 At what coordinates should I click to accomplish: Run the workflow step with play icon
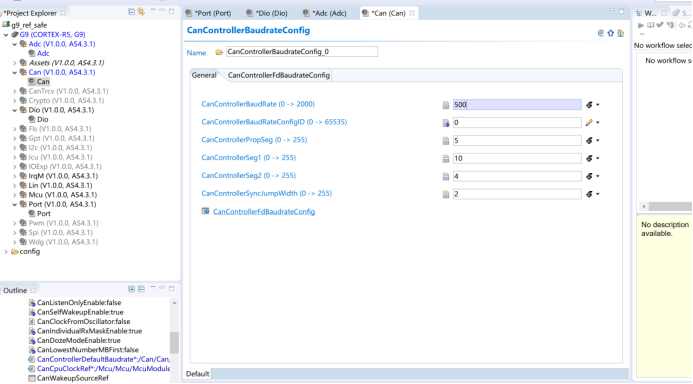pyautogui.click(x=640, y=26)
